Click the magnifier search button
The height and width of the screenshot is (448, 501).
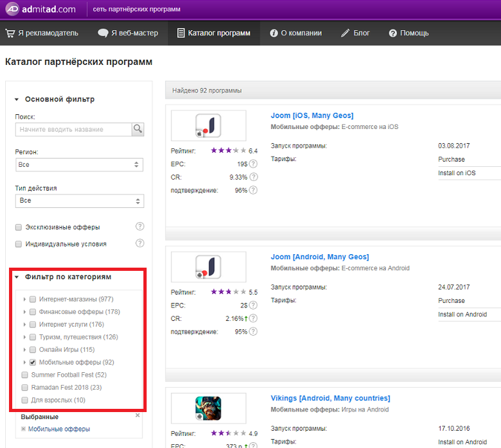137,129
